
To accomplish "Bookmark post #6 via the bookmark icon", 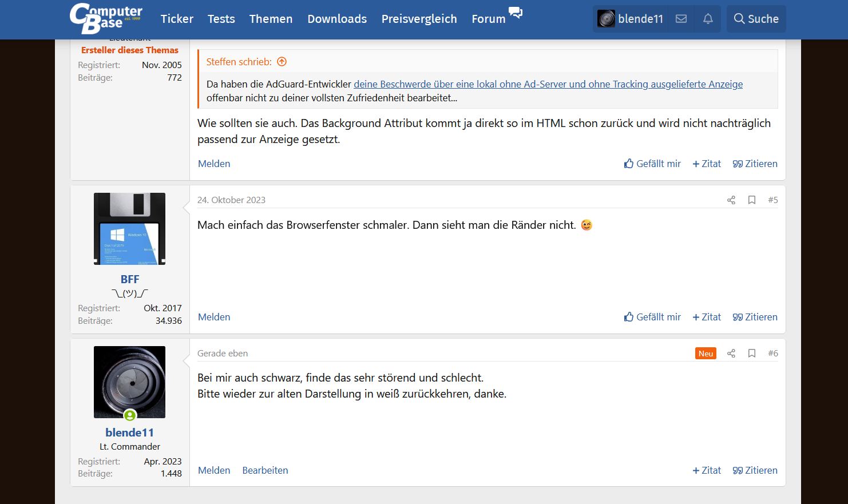I will (752, 353).
